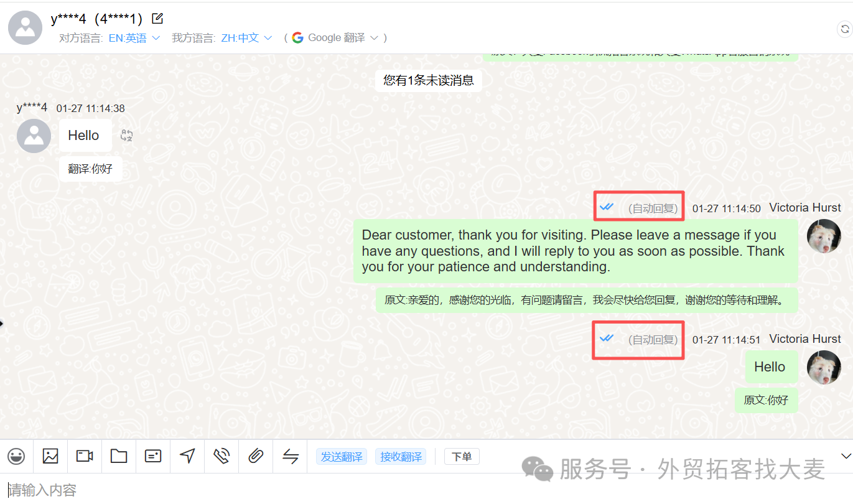The width and height of the screenshot is (853, 504).
Task: Click the 请输入内容 message input field
Action: tap(426, 490)
